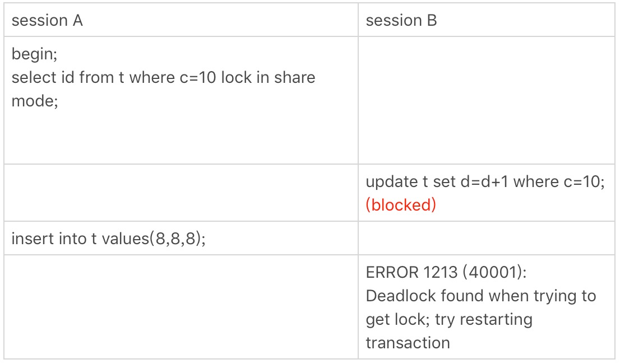Click the empty session A cell beside 'ERROR 1213'
620x364 pixels.
181,307
